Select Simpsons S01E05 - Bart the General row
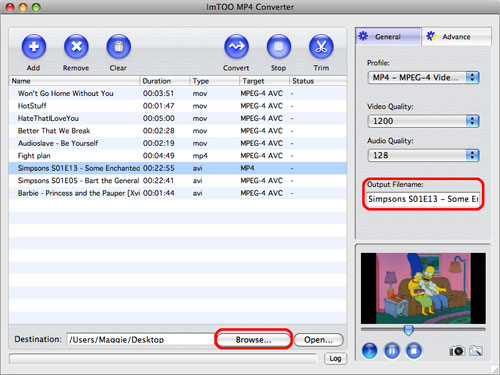The width and height of the screenshot is (500, 375). pyautogui.click(x=178, y=180)
